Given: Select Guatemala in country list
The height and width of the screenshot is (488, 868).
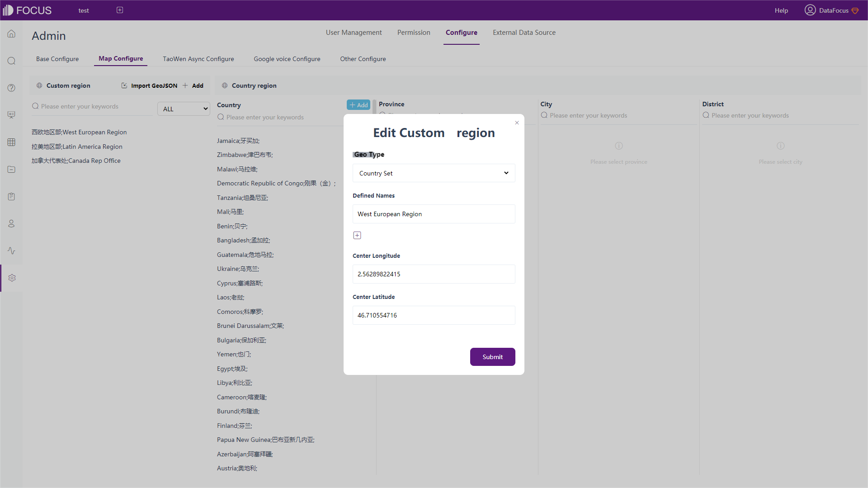Looking at the screenshot, I should [x=245, y=255].
